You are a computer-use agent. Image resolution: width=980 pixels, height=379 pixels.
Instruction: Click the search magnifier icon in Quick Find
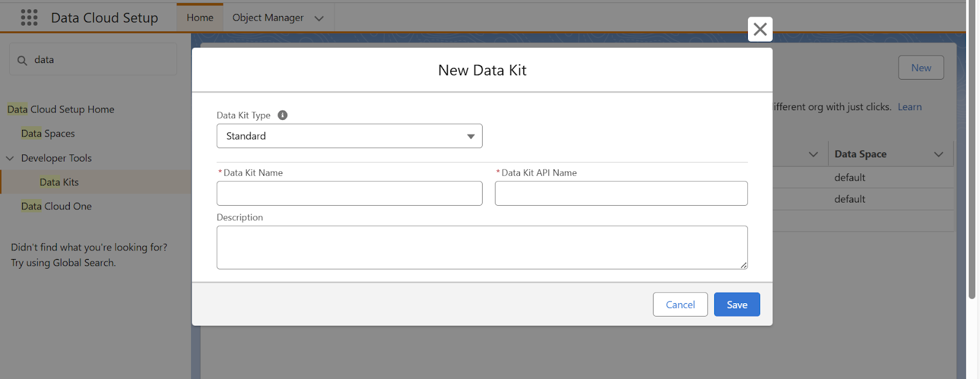pyautogui.click(x=23, y=61)
